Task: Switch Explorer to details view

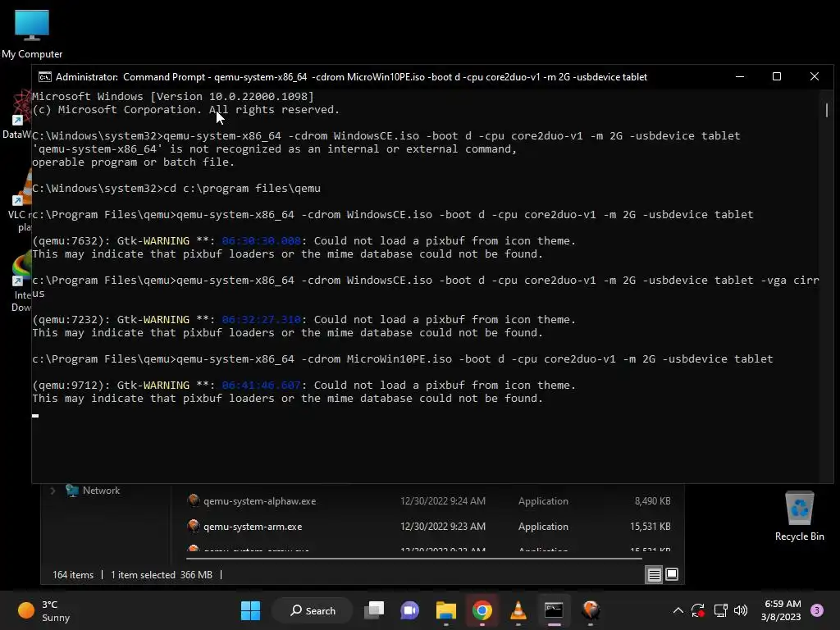Action: point(654,575)
